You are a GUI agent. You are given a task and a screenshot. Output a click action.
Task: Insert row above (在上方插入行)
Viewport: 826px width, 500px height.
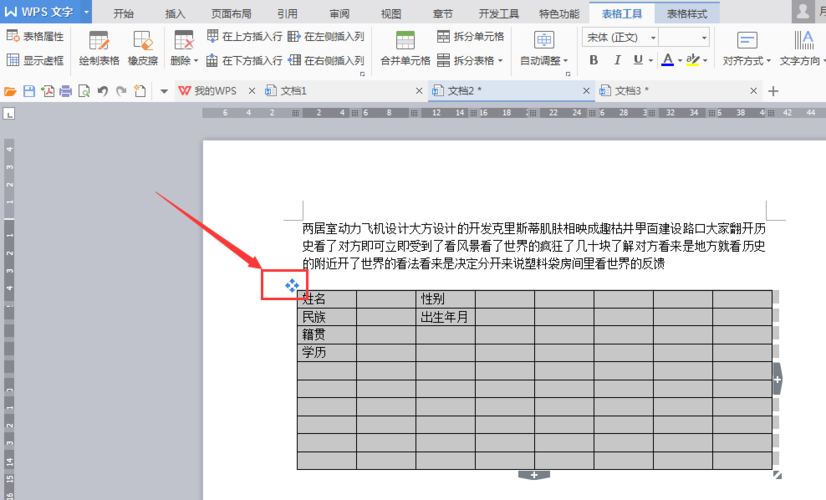pos(244,36)
